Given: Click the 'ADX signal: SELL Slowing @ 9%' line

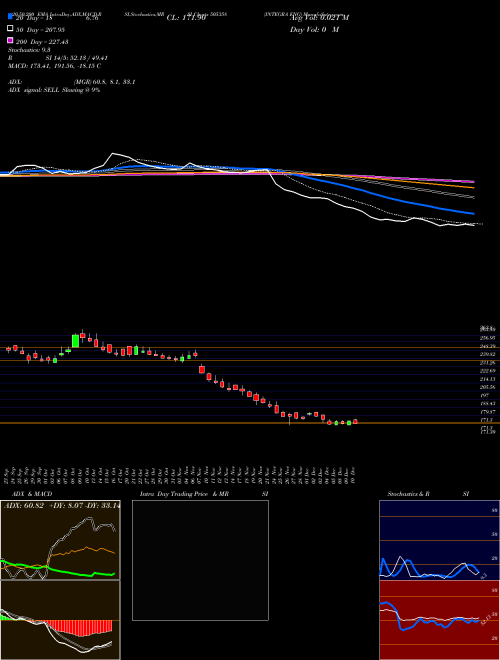Looking at the screenshot, I should (x=54, y=90).
